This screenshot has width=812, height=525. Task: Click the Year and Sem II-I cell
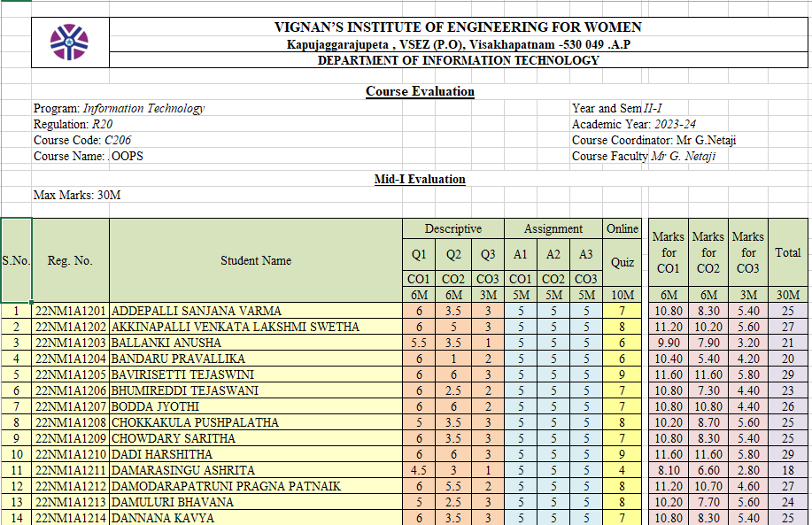617,108
